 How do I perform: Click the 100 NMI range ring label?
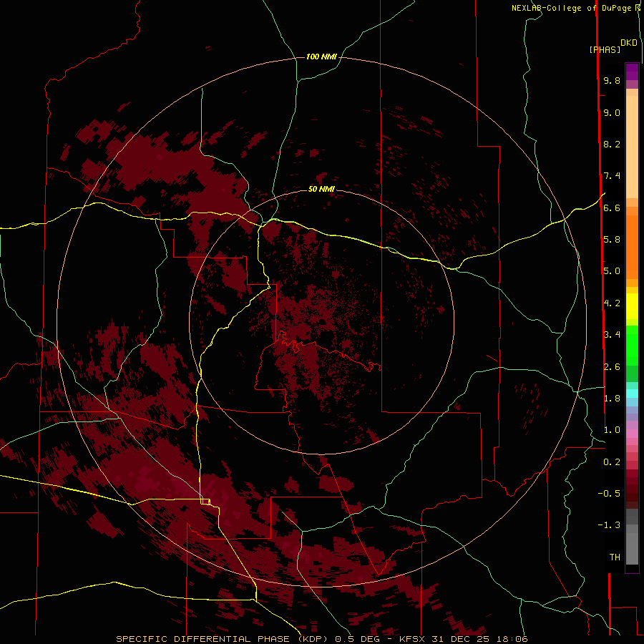(x=321, y=57)
